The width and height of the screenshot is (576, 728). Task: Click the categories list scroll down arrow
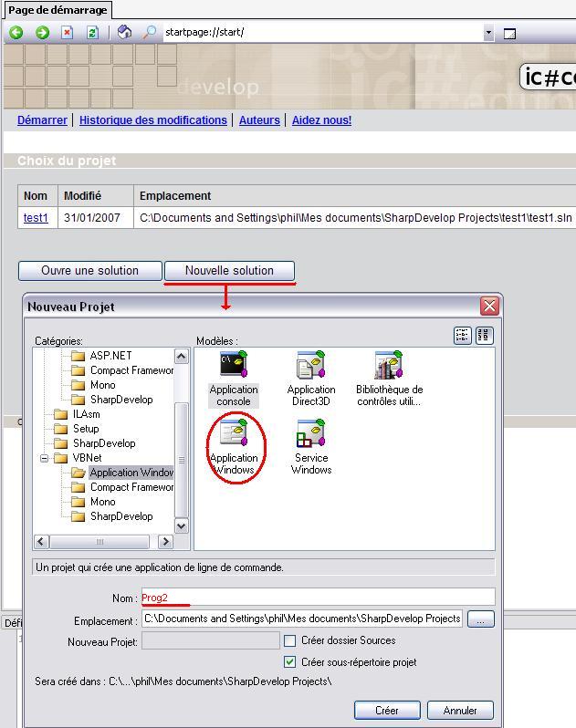pos(181,525)
